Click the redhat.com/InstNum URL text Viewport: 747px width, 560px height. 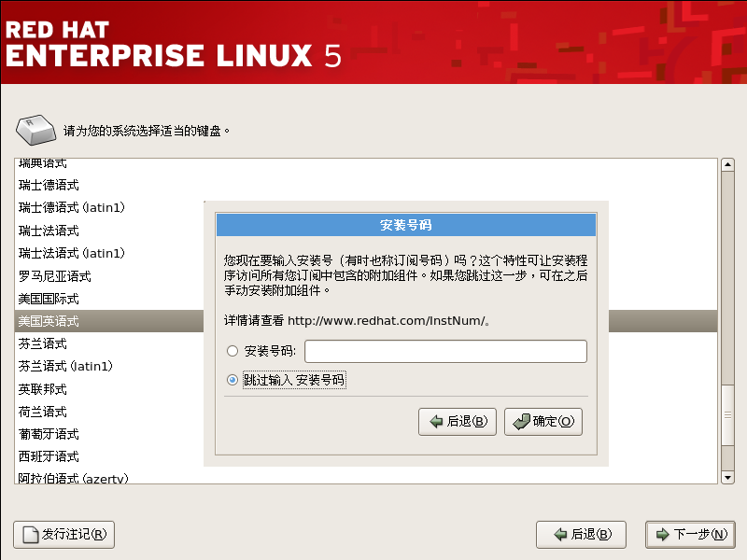[x=387, y=320]
